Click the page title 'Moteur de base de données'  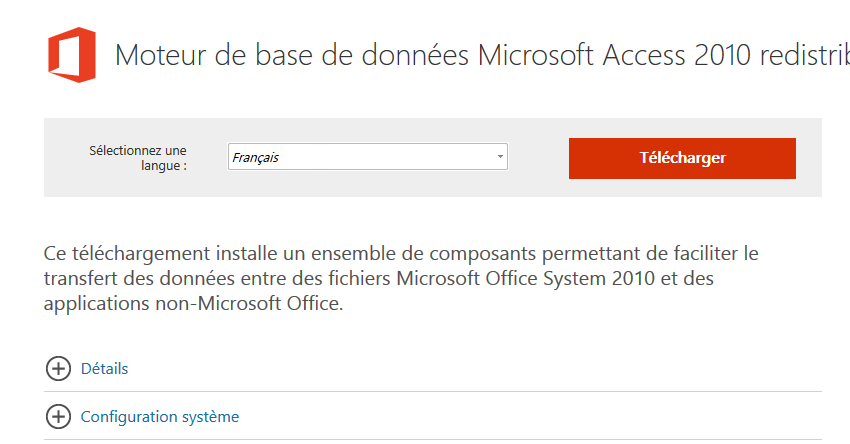(x=292, y=55)
